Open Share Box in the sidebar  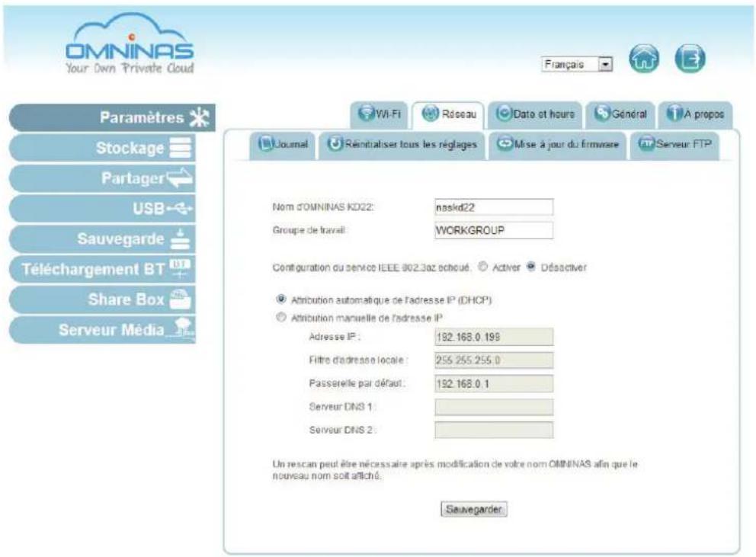pyautogui.click(x=102, y=299)
